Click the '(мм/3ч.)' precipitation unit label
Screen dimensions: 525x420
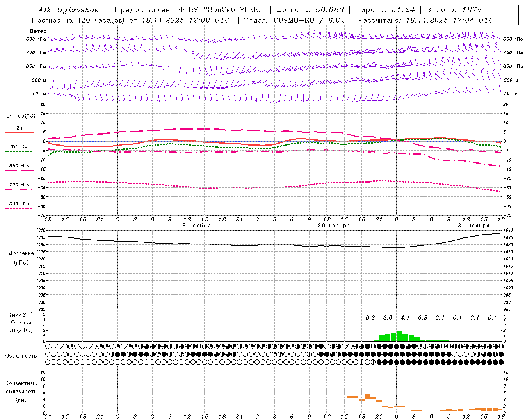[21, 315]
